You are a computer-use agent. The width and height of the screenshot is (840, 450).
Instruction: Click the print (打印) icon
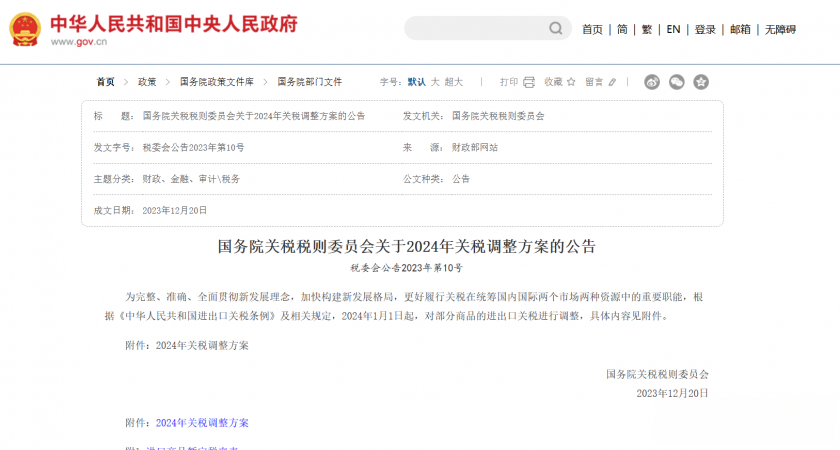tap(528, 82)
